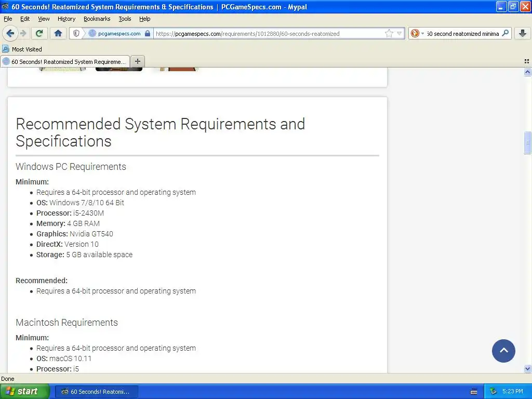This screenshot has width=532, height=399.
Task: Open the Bookmarks menu
Action: (x=97, y=19)
